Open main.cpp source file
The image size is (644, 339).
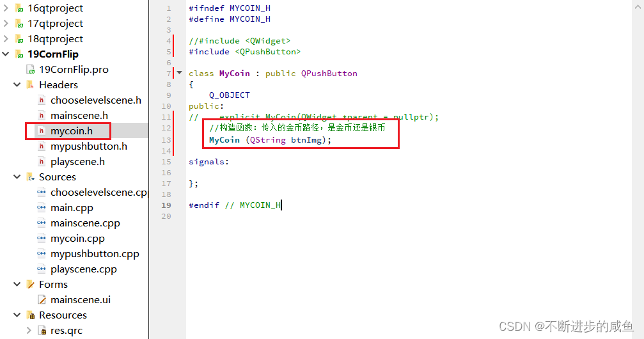pos(72,208)
